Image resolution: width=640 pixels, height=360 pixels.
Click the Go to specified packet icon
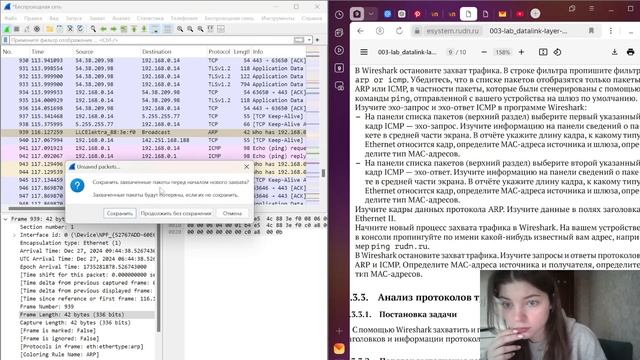pos(123,29)
